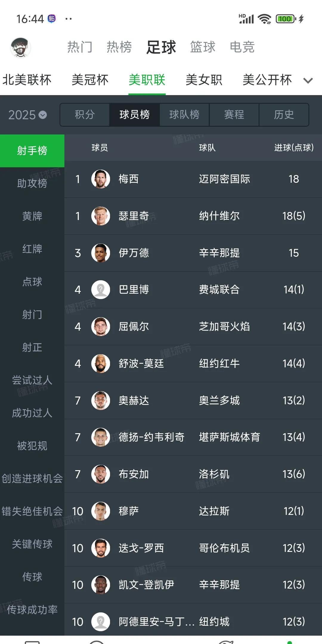Tap Bouanga's player avatar
This screenshot has width=322, height=644.
click(100, 474)
